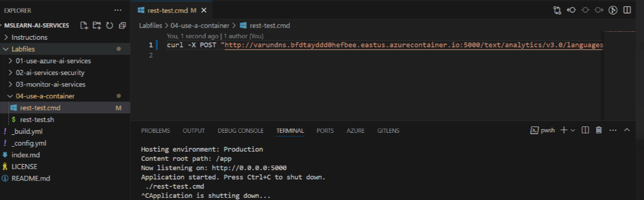Click the Labfiles breadcrumb link
This screenshot has width=644, height=200.
pyautogui.click(x=151, y=25)
